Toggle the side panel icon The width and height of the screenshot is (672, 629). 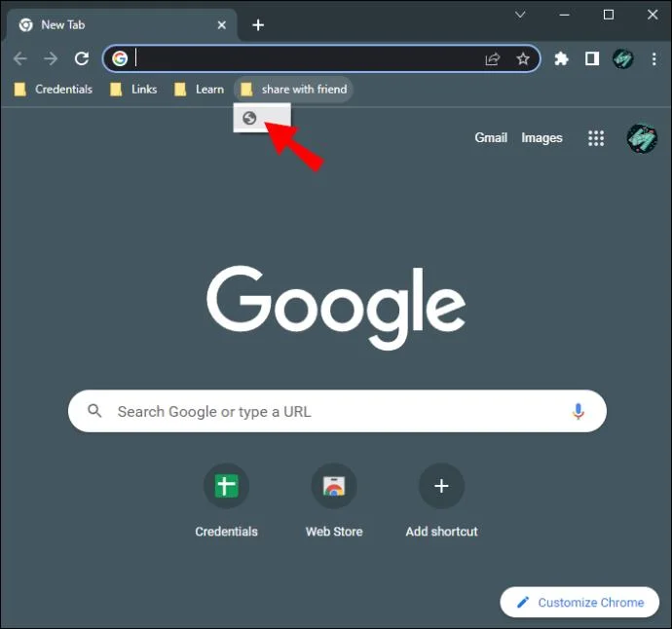(592, 58)
